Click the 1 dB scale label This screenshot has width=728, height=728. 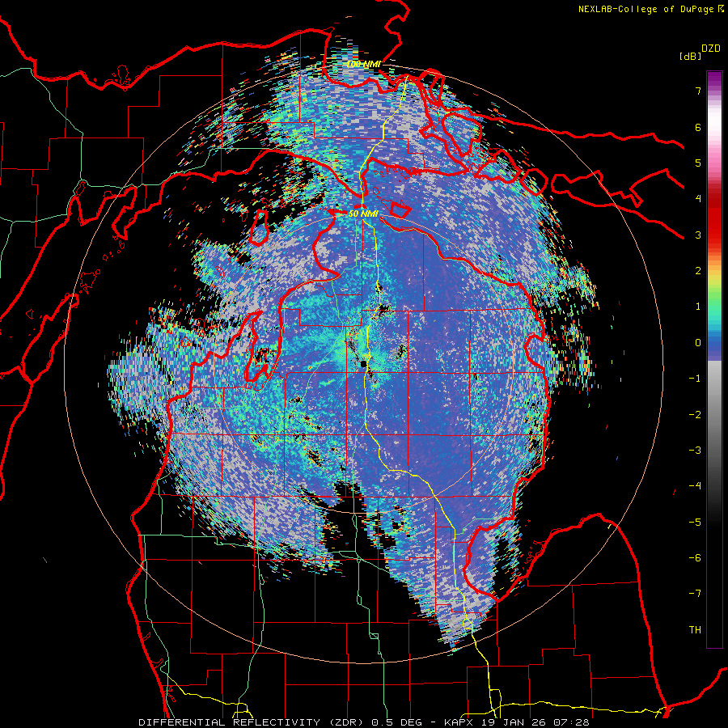coord(698,307)
